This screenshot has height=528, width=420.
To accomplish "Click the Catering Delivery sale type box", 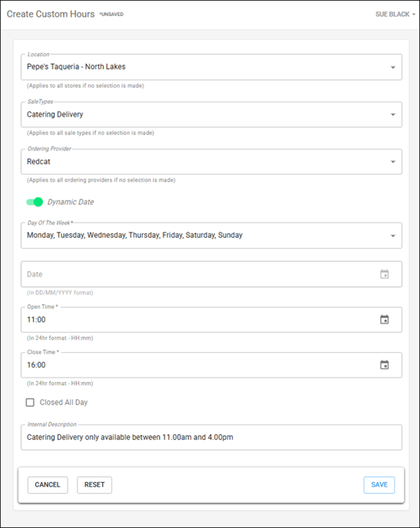I will pos(211,114).
